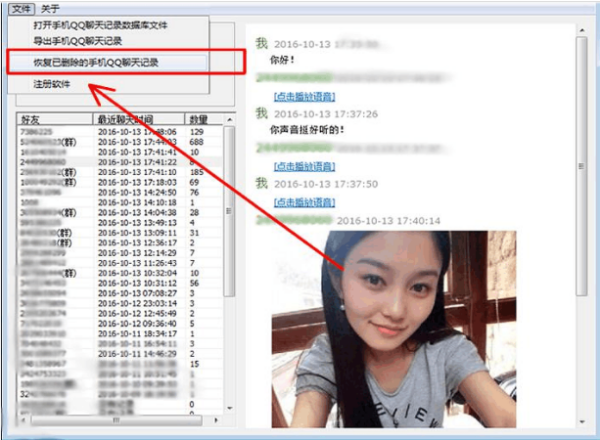Click friend list horizontal scroll-right arrow
The height and width of the screenshot is (440, 600).
(x=216, y=420)
